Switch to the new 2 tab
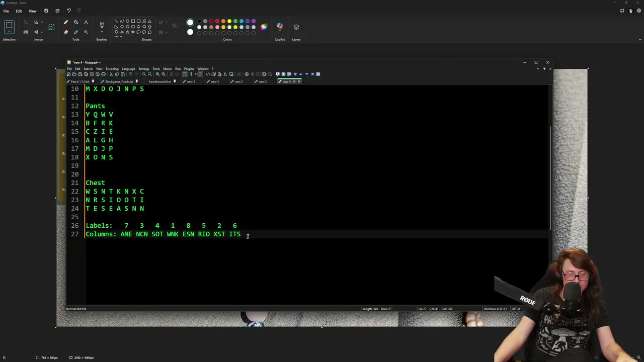 point(238,81)
